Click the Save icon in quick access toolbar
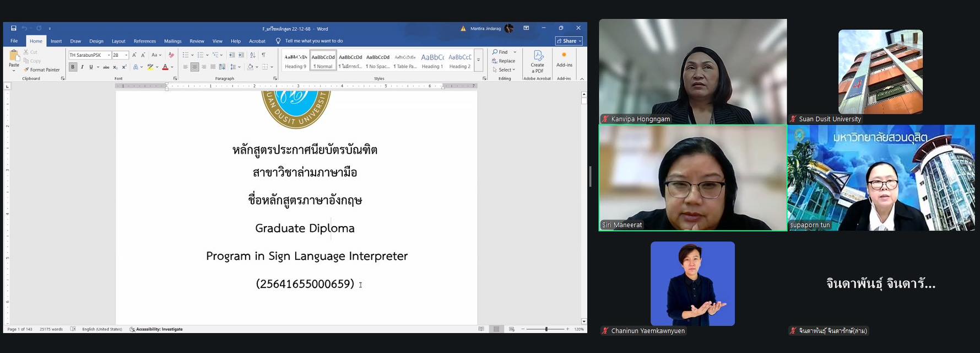This screenshot has height=353, width=980. coord(14,28)
